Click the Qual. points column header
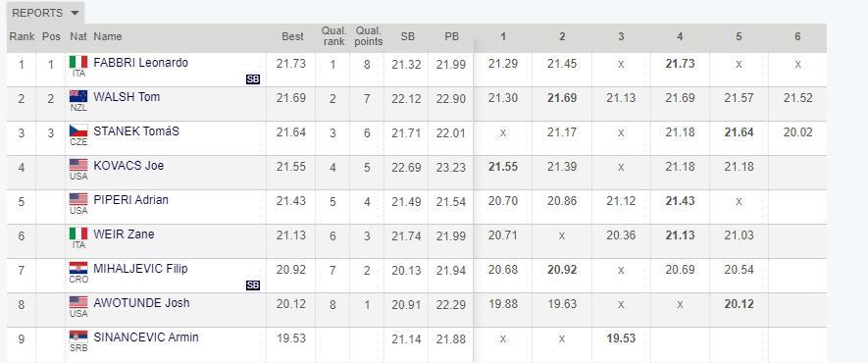The width and height of the screenshot is (868, 363). pos(369,36)
